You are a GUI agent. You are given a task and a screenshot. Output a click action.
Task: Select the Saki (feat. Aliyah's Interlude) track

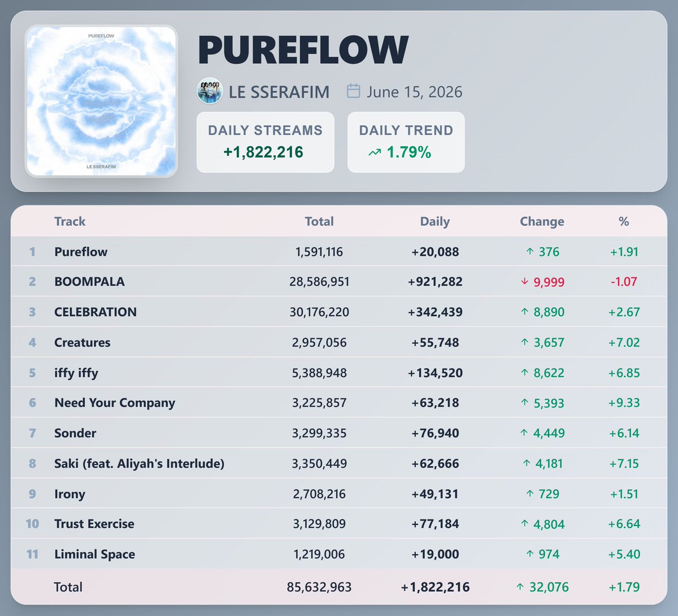(139, 464)
